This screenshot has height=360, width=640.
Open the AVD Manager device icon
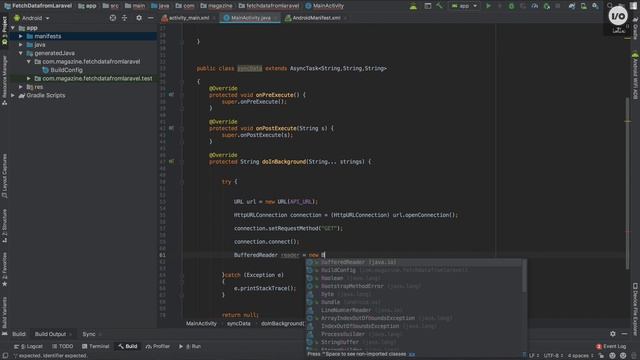tap(584, 6)
